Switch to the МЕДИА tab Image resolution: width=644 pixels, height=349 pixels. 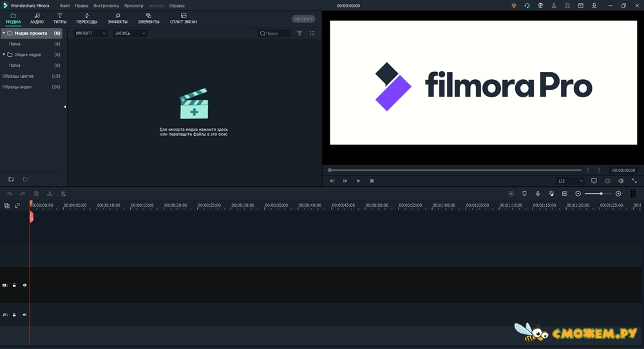13,19
